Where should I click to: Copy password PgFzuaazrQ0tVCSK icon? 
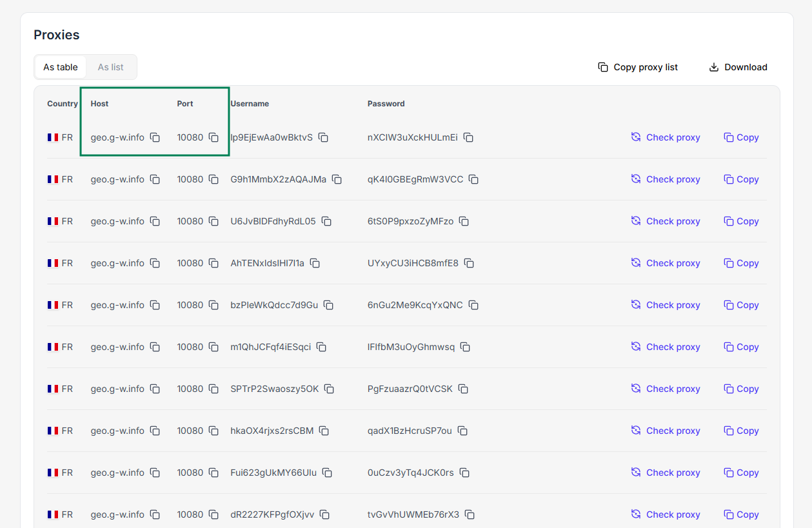coord(464,389)
